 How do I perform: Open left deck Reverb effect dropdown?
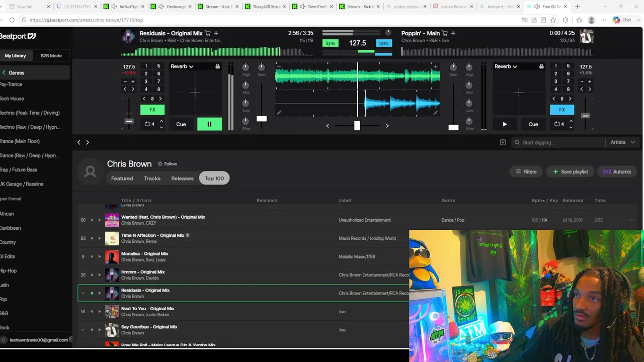(182, 66)
